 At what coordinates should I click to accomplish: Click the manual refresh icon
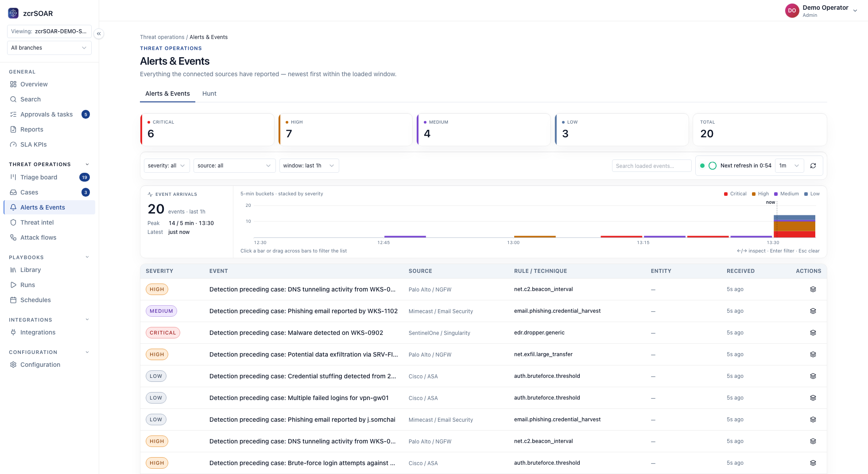(x=813, y=166)
